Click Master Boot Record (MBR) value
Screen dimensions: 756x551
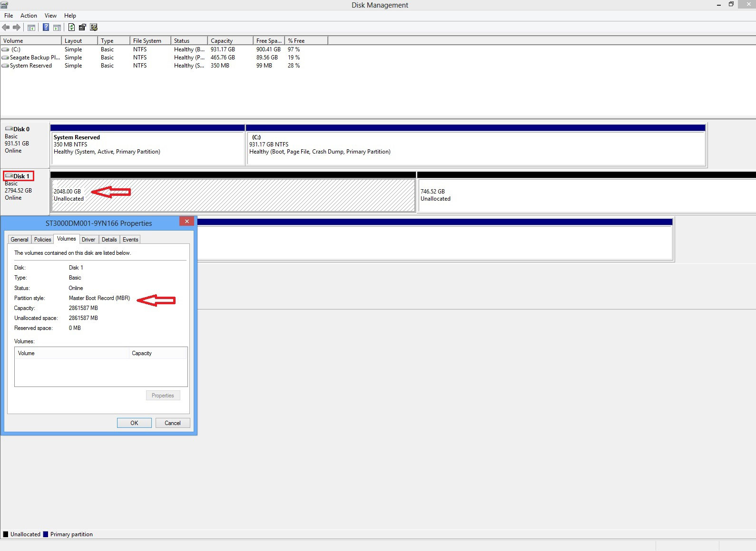click(99, 298)
